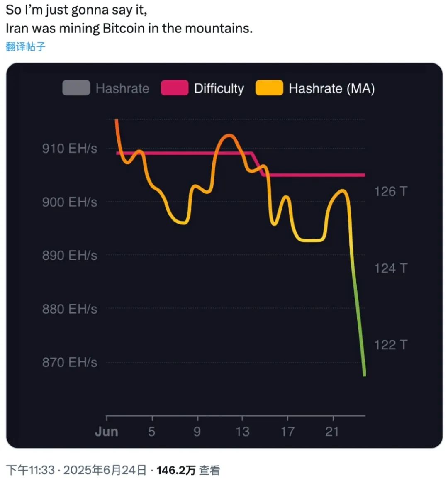
Task: Click the pink Difficulty legend swatch
Action: (175, 88)
